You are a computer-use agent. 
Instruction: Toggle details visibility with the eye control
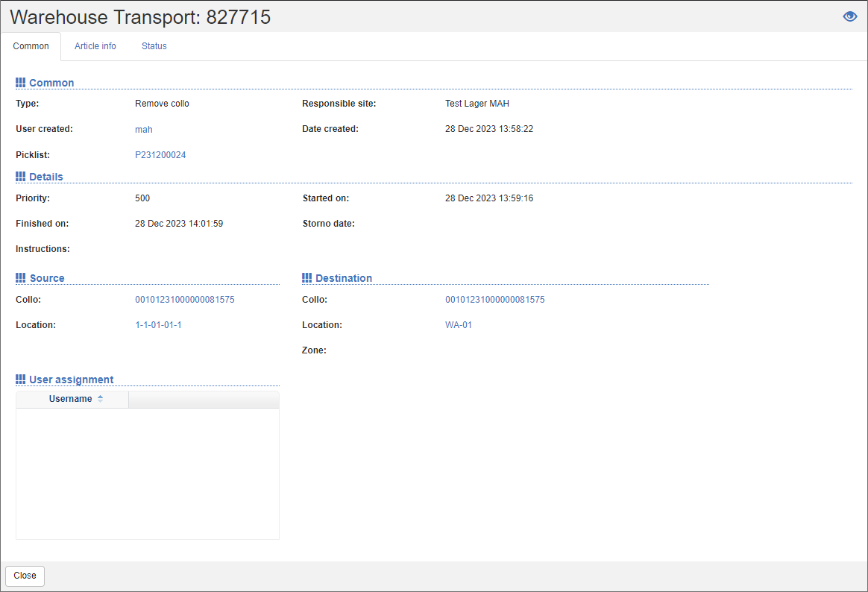(849, 16)
